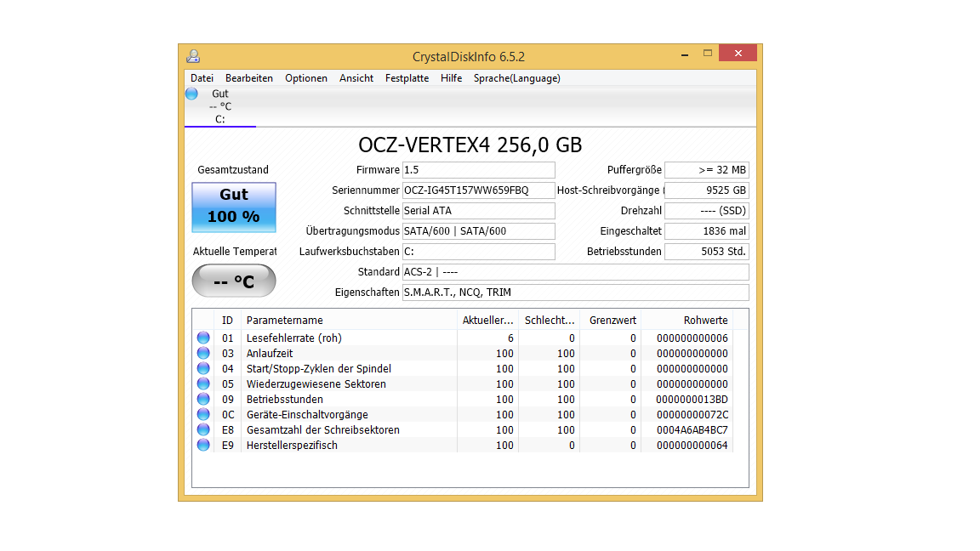Click the status orb for Wiederzugewiesene Sektoren

pos(203,383)
